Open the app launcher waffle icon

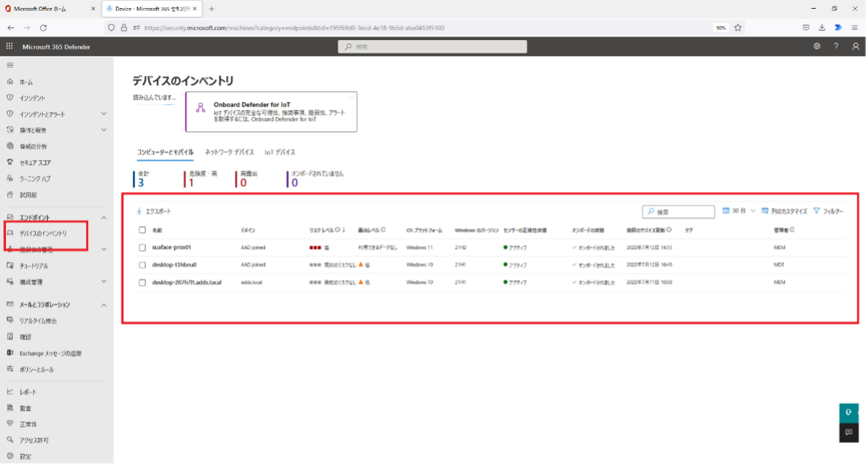tap(9, 47)
